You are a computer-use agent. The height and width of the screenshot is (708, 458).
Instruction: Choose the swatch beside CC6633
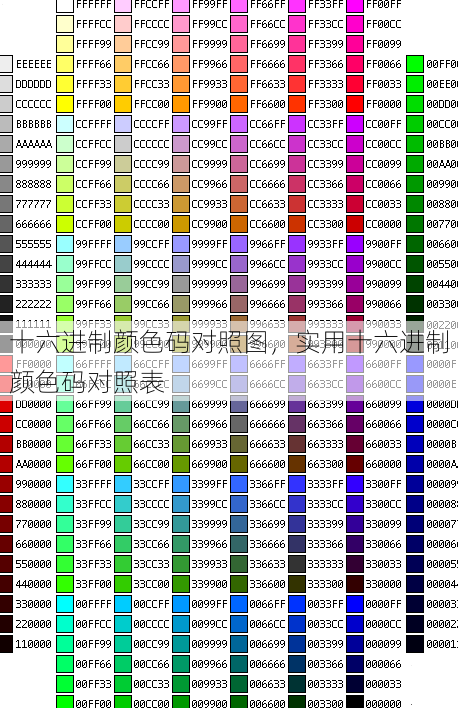239,204
